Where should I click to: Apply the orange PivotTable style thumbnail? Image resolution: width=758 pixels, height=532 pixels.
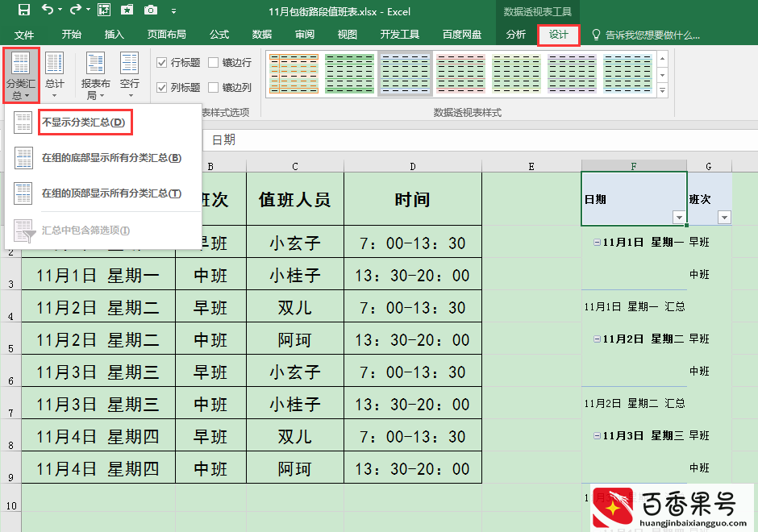pos(294,73)
